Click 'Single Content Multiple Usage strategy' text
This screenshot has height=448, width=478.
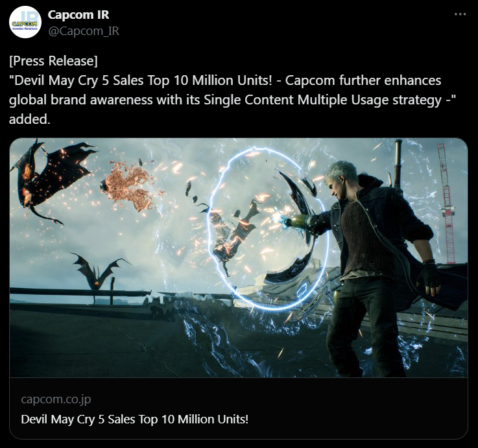[322, 100]
